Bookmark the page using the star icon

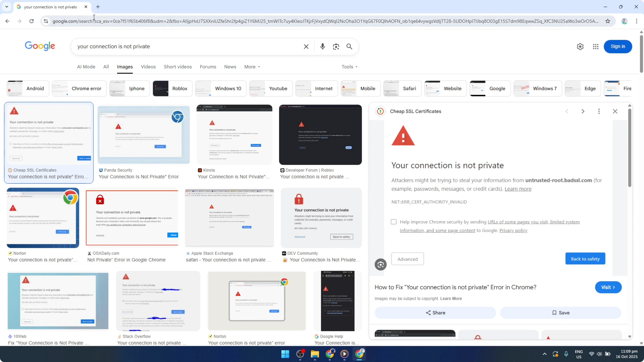608,21
